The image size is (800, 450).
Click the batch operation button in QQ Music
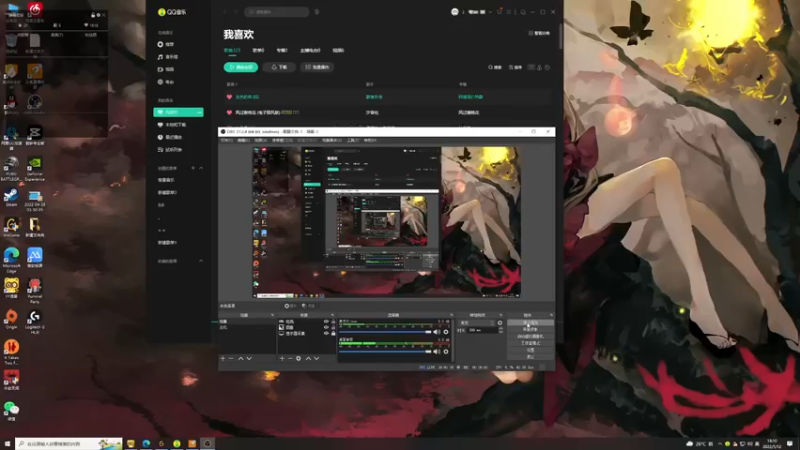[x=317, y=67]
